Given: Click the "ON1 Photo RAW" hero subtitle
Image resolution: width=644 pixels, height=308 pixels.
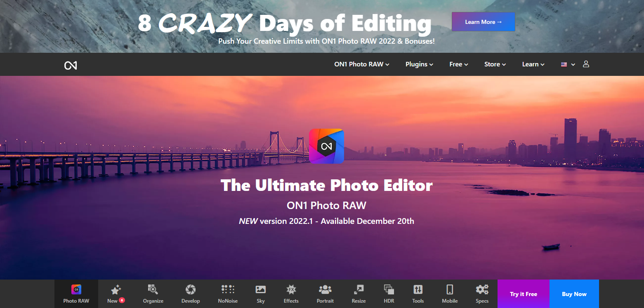Looking at the screenshot, I should click(x=326, y=205).
